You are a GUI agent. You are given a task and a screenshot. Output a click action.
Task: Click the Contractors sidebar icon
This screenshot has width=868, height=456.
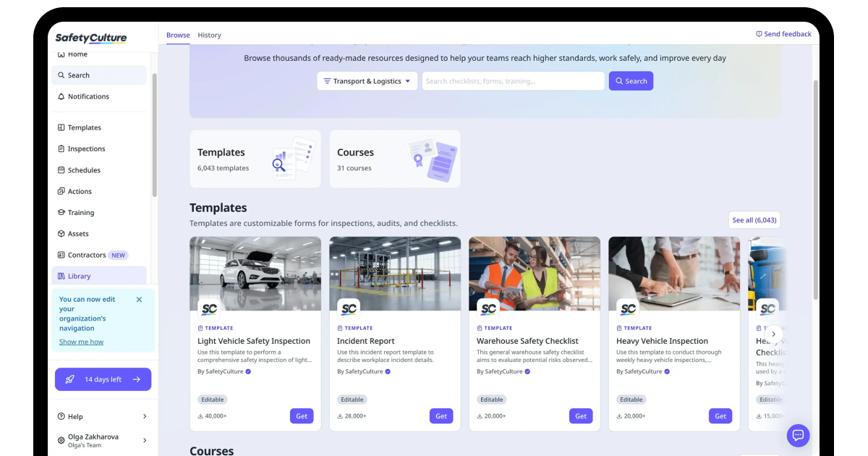tap(61, 255)
